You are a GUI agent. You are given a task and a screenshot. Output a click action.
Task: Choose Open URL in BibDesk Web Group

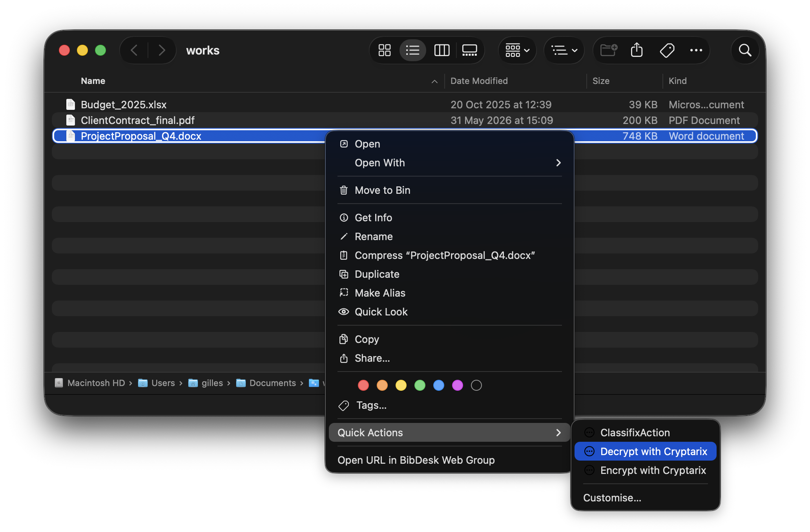[450, 460]
